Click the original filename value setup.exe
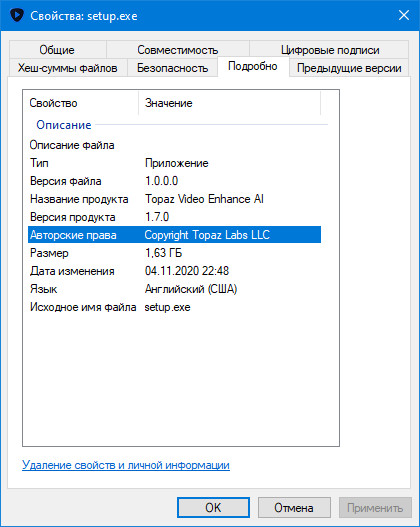Viewport: 420px width, 527px height. pyautogui.click(x=167, y=307)
